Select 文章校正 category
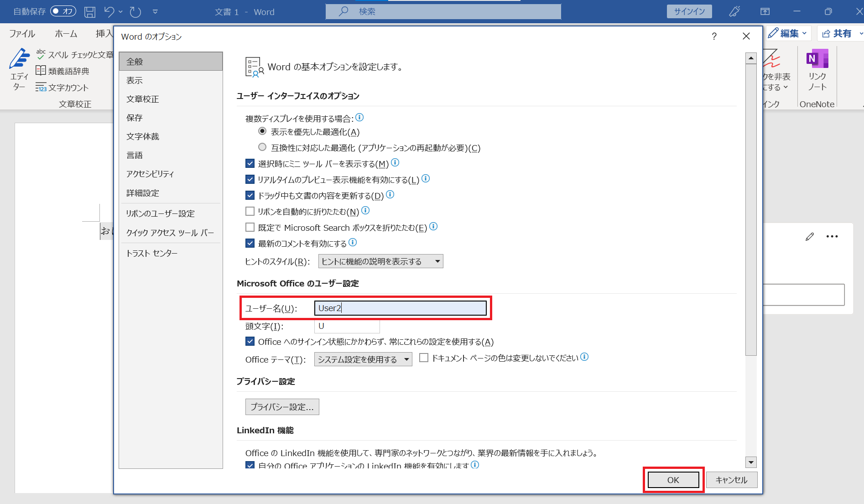864x504 pixels. 171,99
